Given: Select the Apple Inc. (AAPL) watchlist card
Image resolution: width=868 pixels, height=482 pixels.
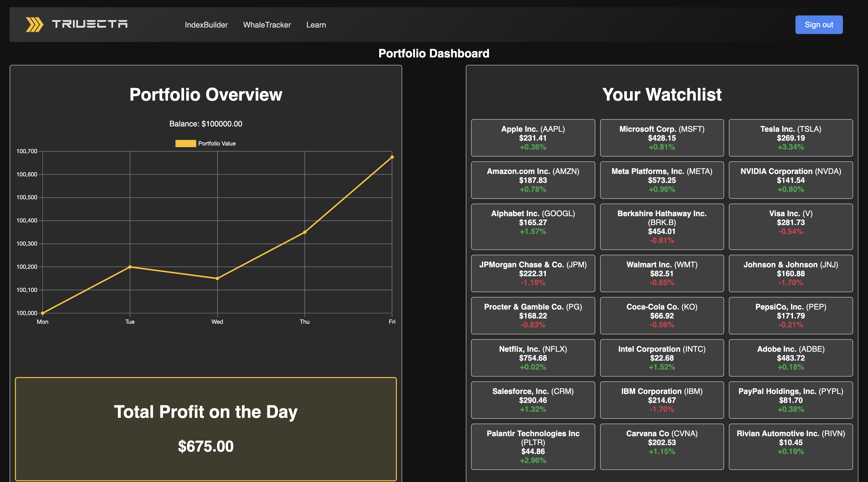Looking at the screenshot, I should (x=533, y=138).
